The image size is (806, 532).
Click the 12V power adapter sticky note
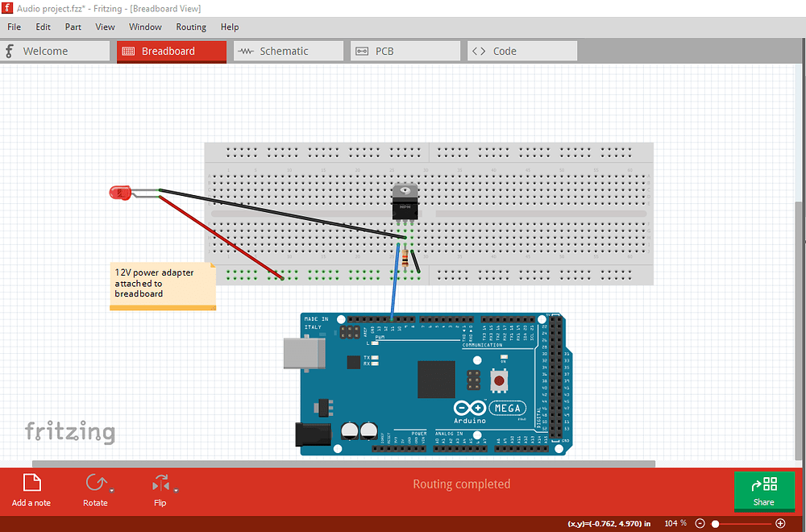pos(161,286)
